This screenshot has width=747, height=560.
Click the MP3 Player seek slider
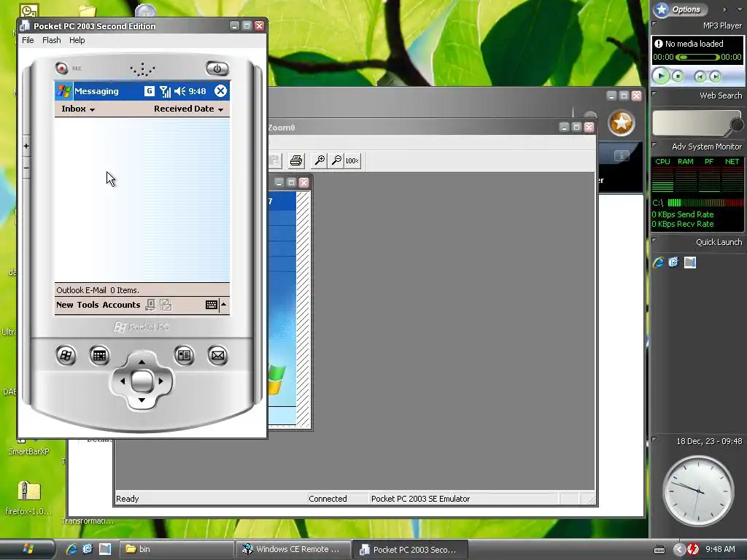697,57
